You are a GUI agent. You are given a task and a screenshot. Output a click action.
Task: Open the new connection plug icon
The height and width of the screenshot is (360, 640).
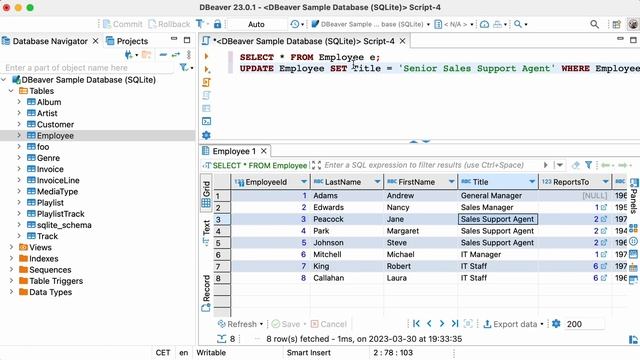click(x=129, y=55)
